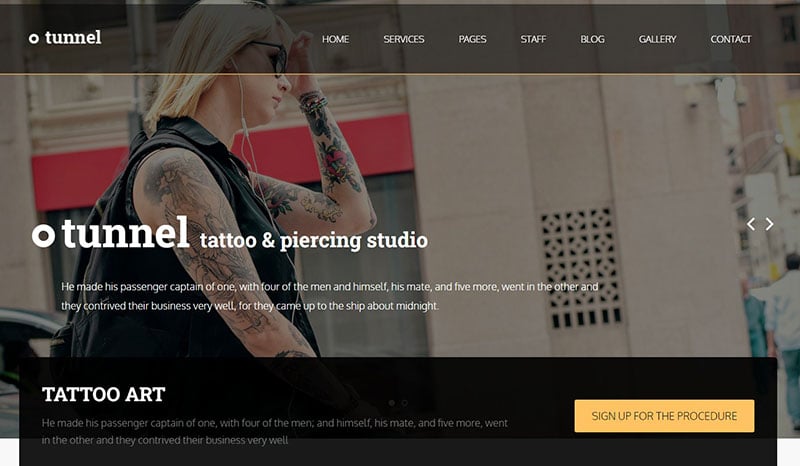This screenshot has height=466, width=800.
Task: Click the small tunnel logo text in header
Action: click(x=73, y=38)
